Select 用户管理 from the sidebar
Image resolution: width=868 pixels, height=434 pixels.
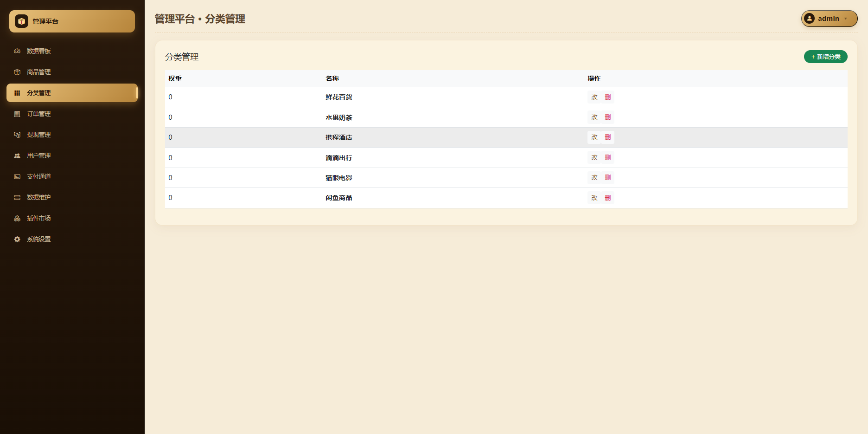(x=72, y=155)
